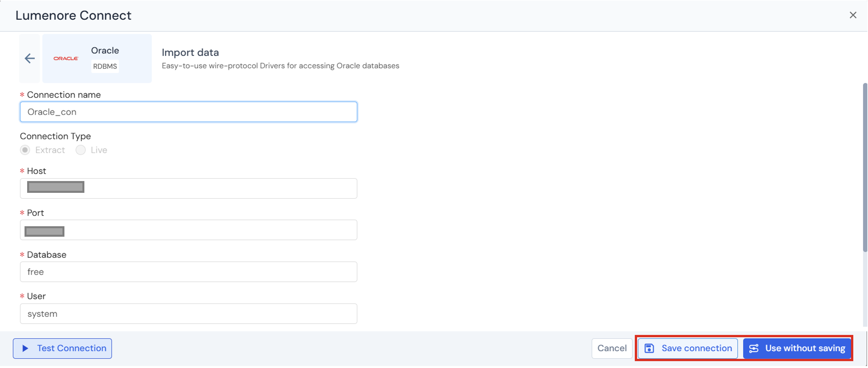Focus the Connection name field
Image resolution: width=868 pixels, height=368 pixels.
tap(188, 112)
